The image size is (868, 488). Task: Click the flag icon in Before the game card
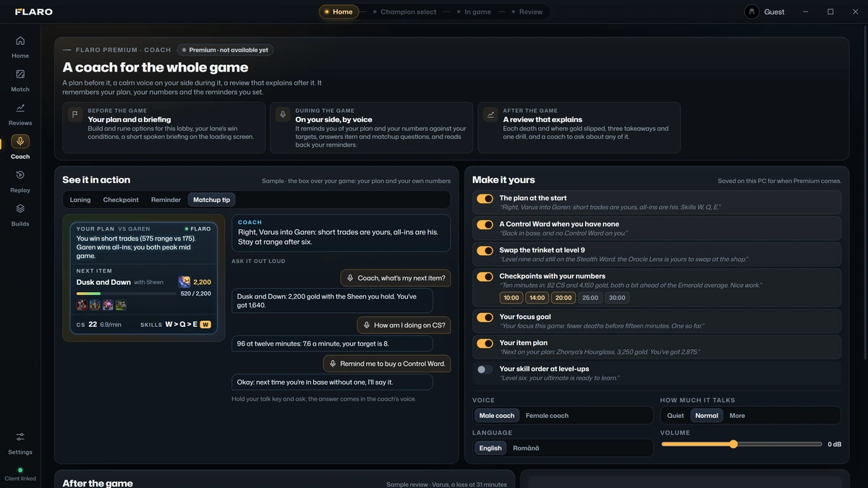tap(75, 114)
